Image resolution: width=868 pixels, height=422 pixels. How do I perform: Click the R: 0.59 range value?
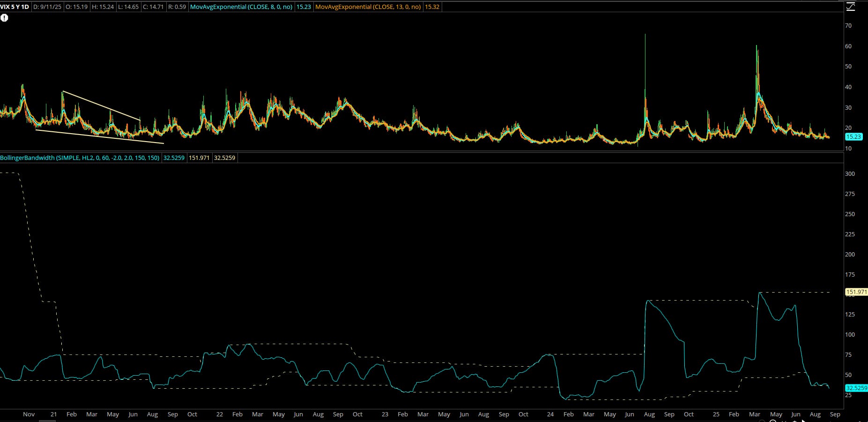(x=177, y=7)
